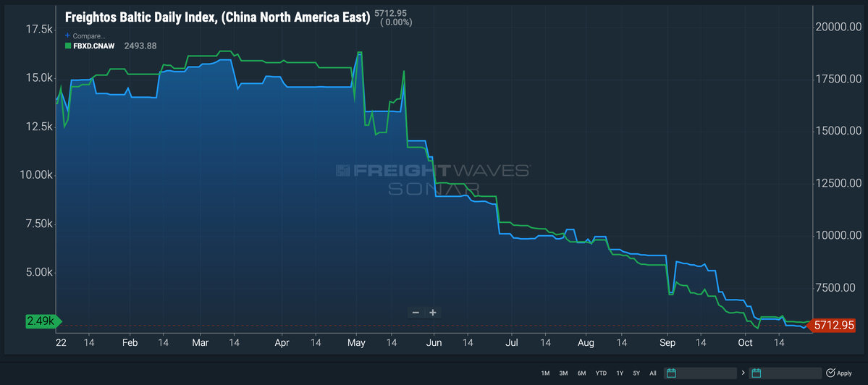Click the Apply button
This screenshot has height=385, width=868.
838,373
